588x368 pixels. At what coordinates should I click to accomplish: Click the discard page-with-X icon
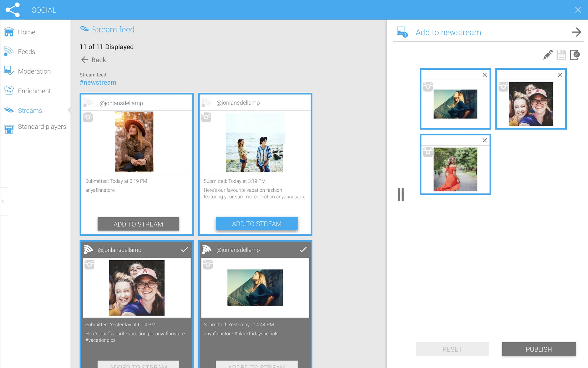click(575, 55)
